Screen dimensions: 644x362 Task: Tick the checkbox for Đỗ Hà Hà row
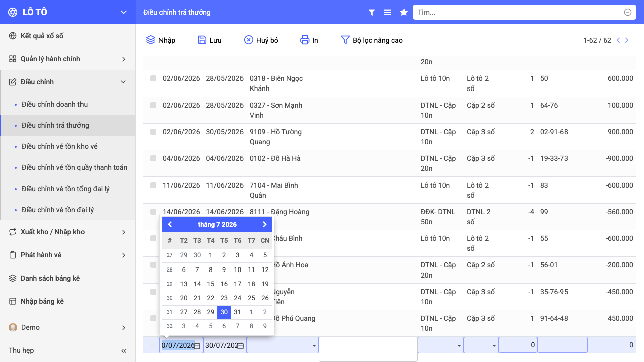point(153,158)
